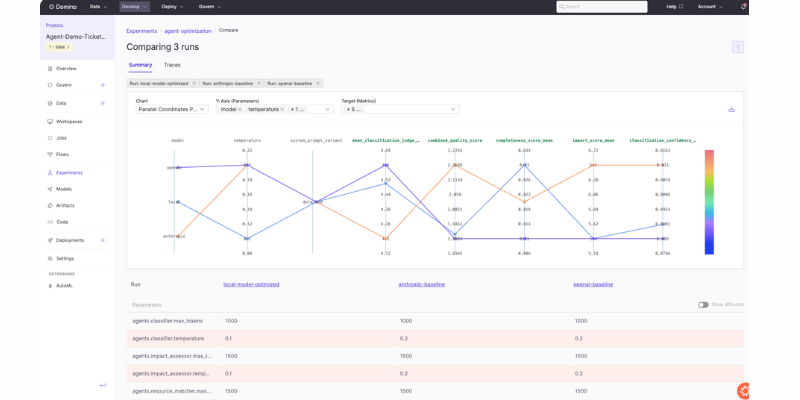Open project Settings from the sidebar
Viewport: 800px width, 400px height.
point(64,258)
